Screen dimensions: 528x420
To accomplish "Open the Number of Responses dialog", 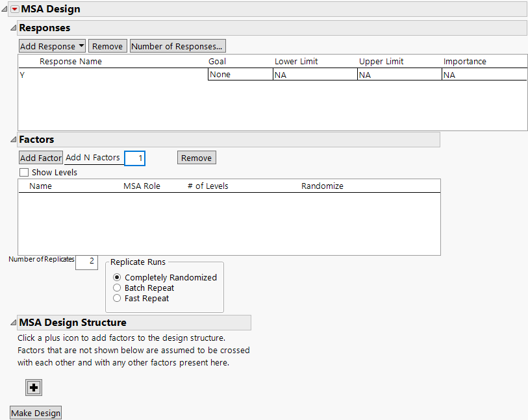I will [177, 46].
